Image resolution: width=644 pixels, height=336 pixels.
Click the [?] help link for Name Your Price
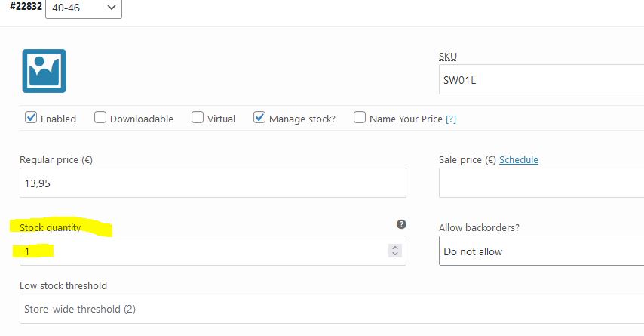(x=451, y=119)
